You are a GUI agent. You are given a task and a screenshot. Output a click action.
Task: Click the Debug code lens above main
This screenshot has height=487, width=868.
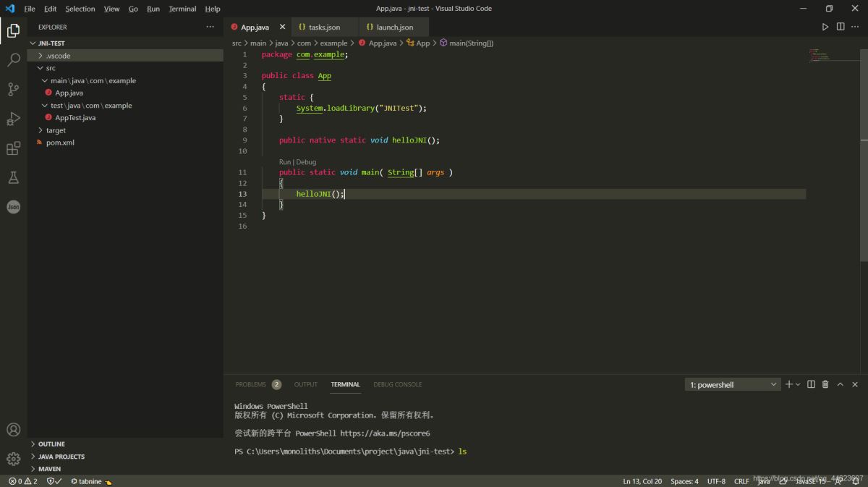point(306,162)
